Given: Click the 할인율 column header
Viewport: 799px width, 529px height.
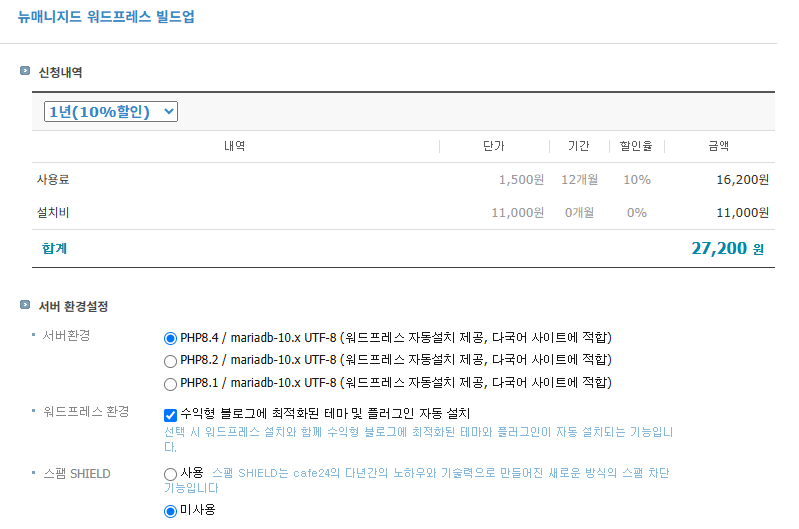Looking at the screenshot, I should (636, 146).
